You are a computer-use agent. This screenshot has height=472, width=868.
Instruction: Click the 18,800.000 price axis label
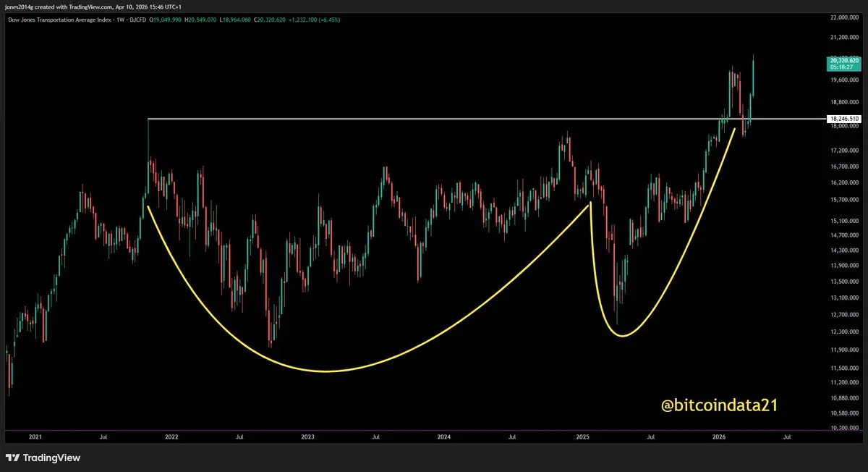click(844, 102)
